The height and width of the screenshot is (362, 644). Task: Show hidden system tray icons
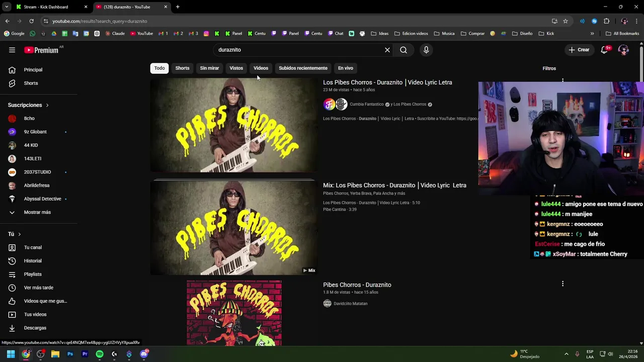[x=566, y=354]
